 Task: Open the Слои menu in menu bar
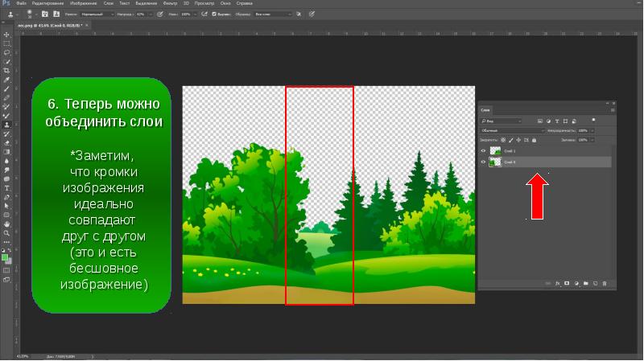108,3
